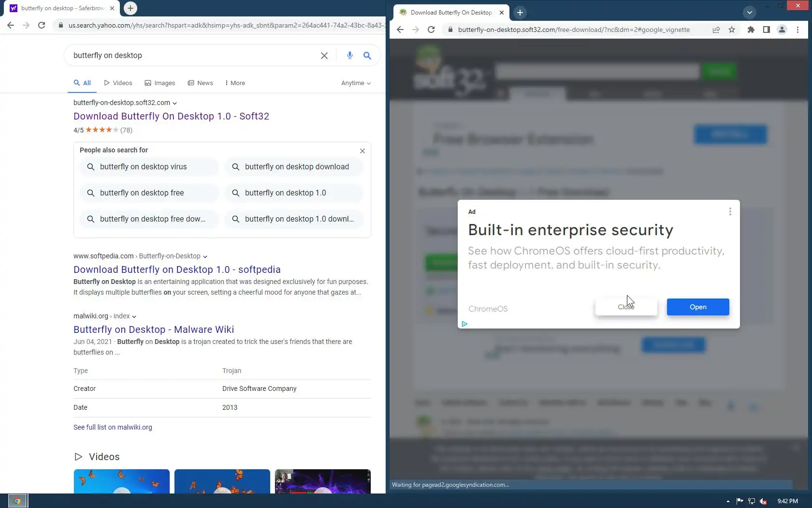The image size is (812, 508).
Task: Activate 'butterfly on desktop - Saferbrowser' tab
Action: [x=62, y=8]
